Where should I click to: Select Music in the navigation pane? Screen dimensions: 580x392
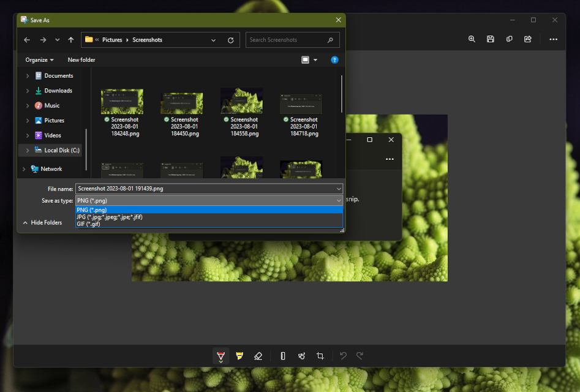point(52,106)
